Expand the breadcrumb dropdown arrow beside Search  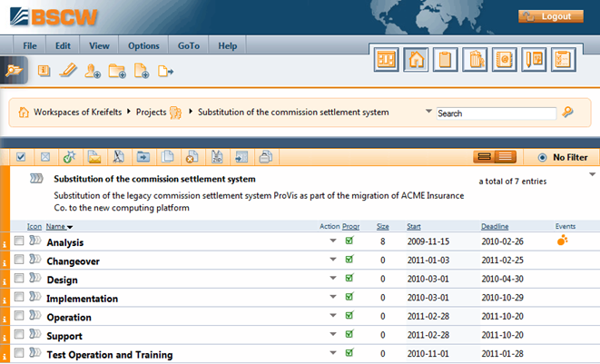pyautogui.click(x=428, y=112)
